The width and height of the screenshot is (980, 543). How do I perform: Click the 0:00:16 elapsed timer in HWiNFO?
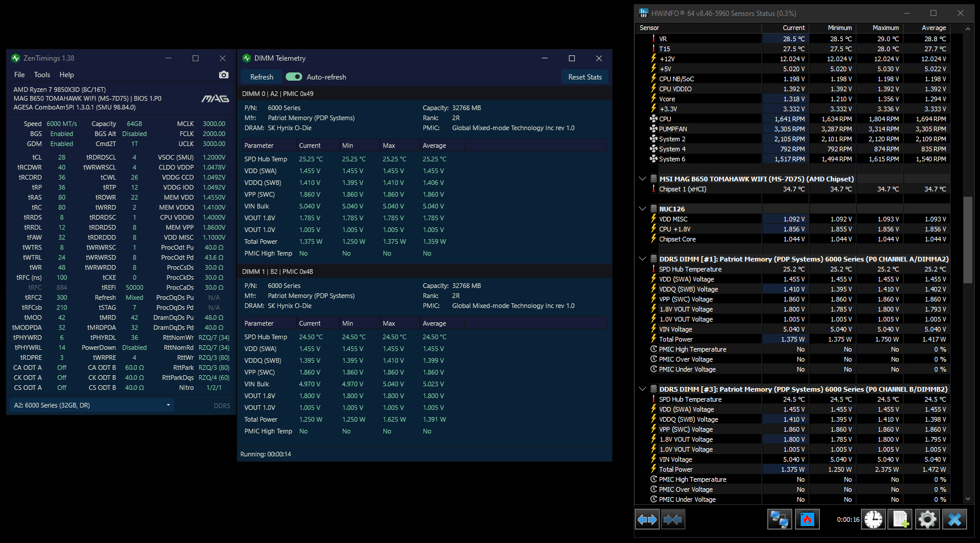click(x=848, y=519)
